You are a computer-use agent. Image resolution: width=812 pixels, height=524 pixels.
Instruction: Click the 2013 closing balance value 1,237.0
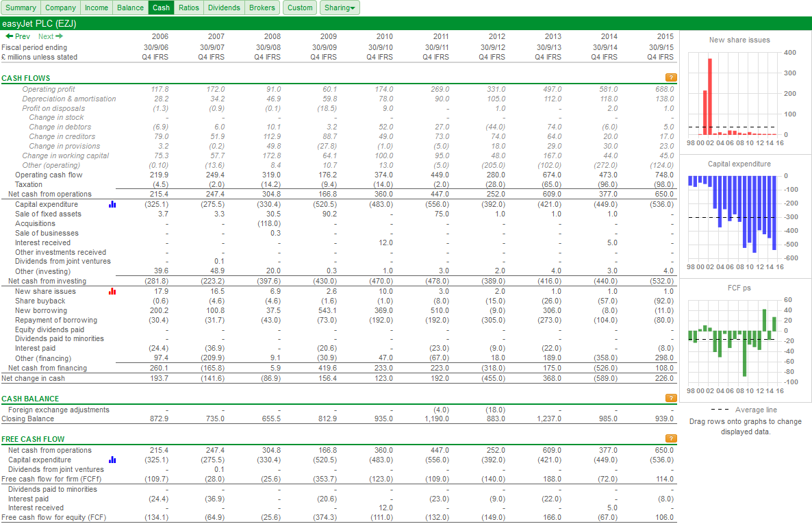[549, 419]
